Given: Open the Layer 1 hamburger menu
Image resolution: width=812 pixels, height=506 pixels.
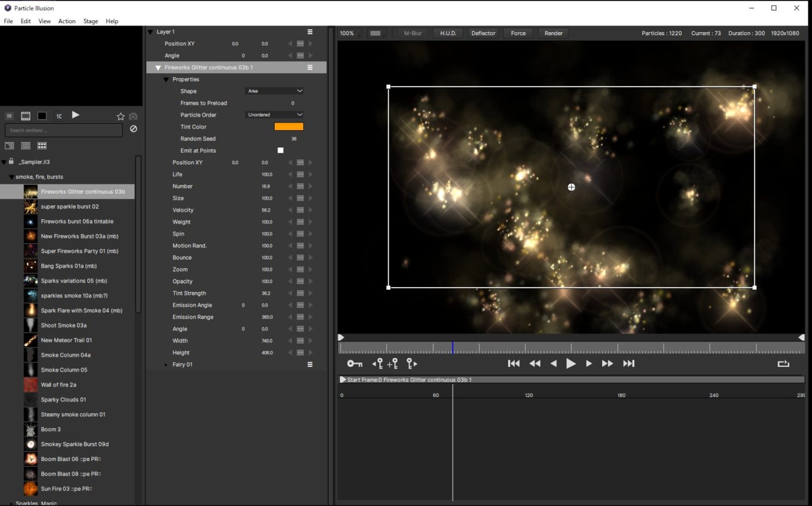Looking at the screenshot, I should [x=310, y=32].
